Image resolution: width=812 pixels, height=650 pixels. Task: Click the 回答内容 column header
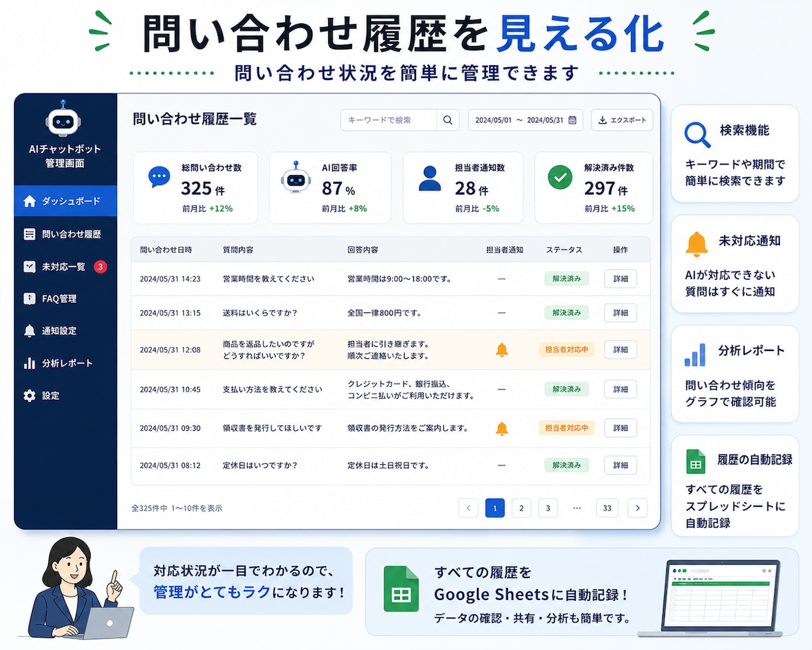363,250
